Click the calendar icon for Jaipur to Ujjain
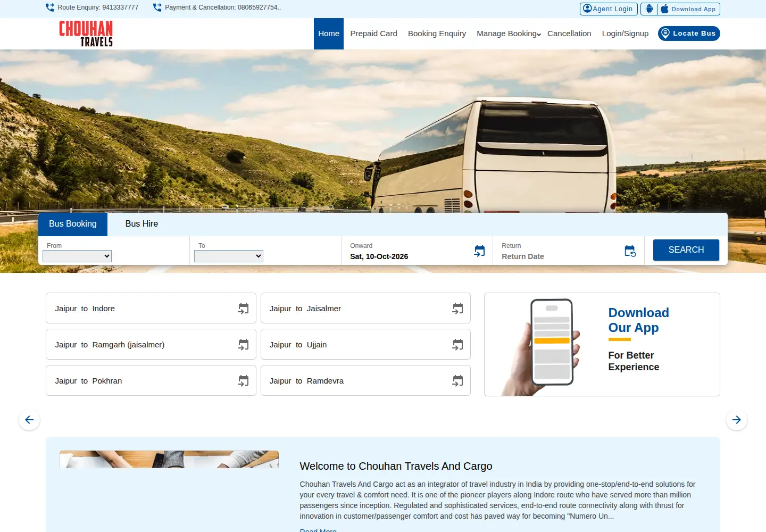 pos(457,345)
